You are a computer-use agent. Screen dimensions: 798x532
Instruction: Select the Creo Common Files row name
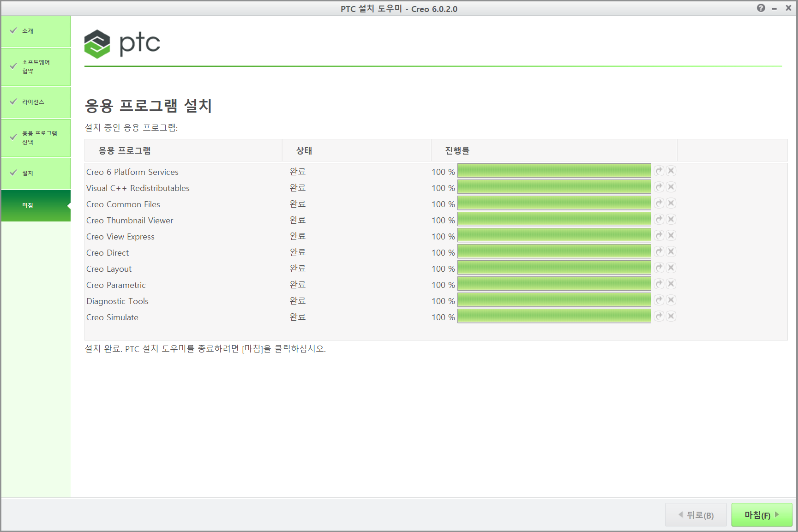(x=123, y=204)
